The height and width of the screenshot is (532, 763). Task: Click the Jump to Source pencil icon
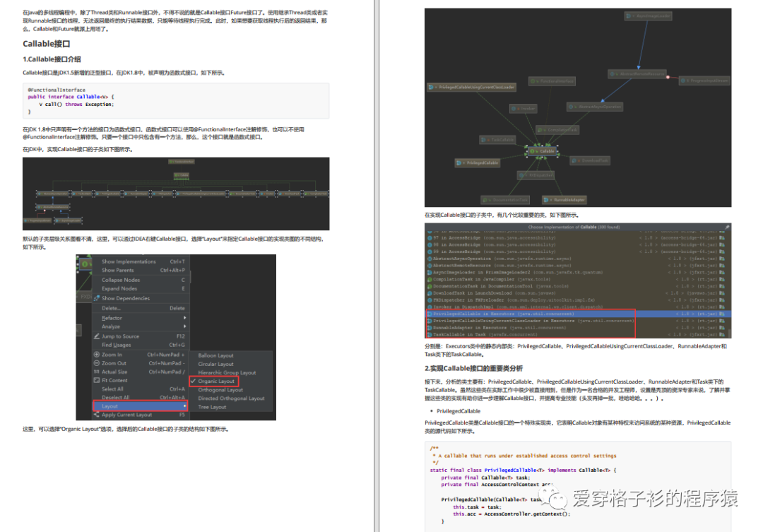click(96, 336)
